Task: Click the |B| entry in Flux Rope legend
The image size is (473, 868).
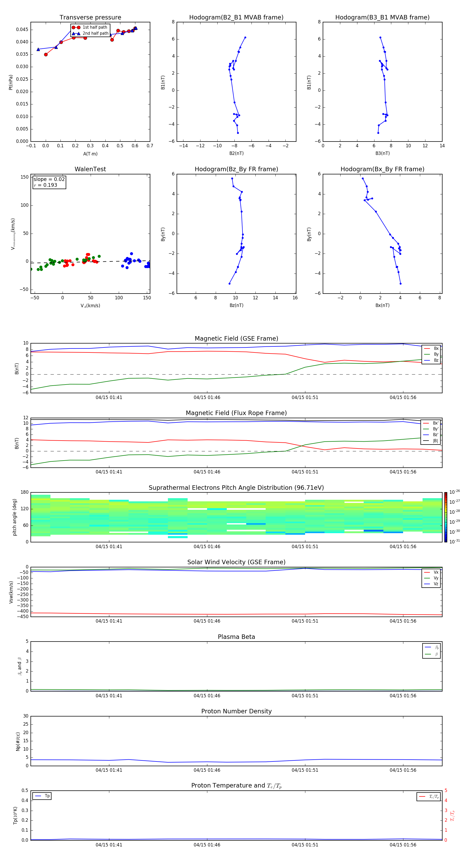Action: (x=431, y=441)
